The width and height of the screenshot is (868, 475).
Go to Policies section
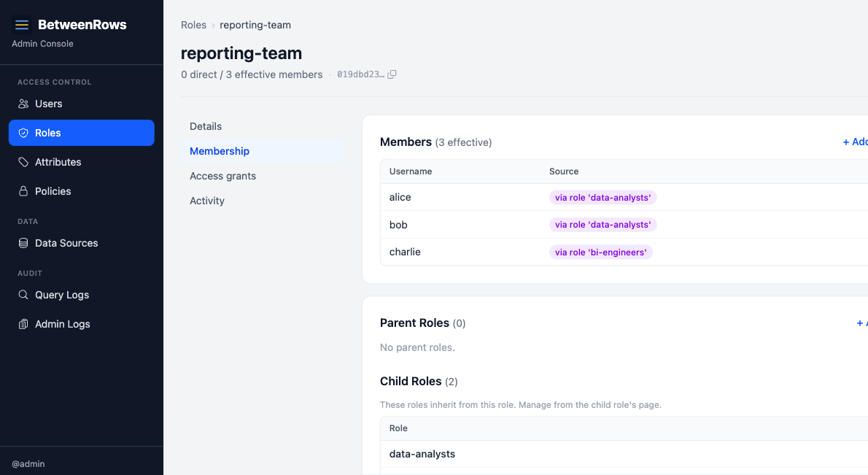click(x=82, y=191)
